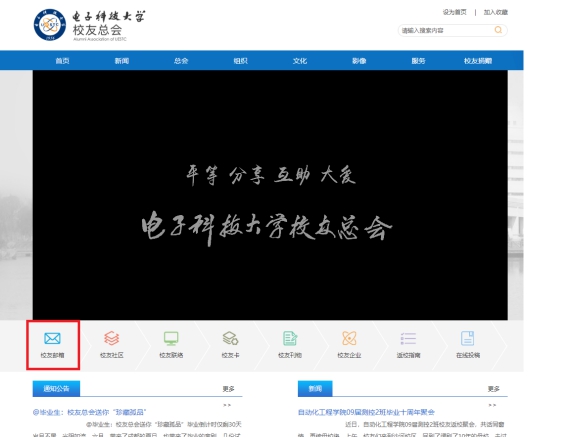Click 更多 in the 新闻 section
The width and height of the screenshot is (570, 438).
(x=493, y=389)
